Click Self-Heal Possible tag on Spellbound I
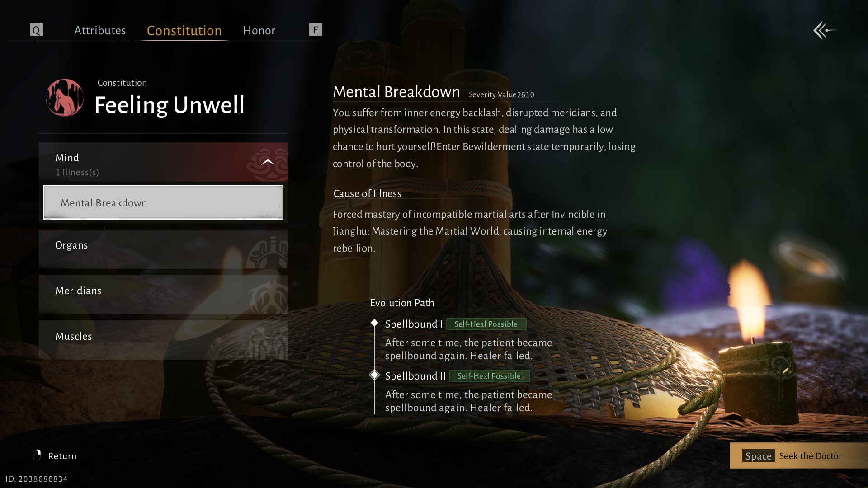Image resolution: width=868 pixels, height=488 pixels. [x=486, y=324]
